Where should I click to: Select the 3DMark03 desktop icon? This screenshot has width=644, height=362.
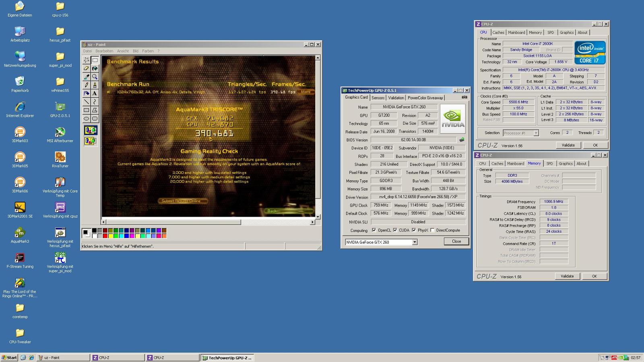coord(20,134)
